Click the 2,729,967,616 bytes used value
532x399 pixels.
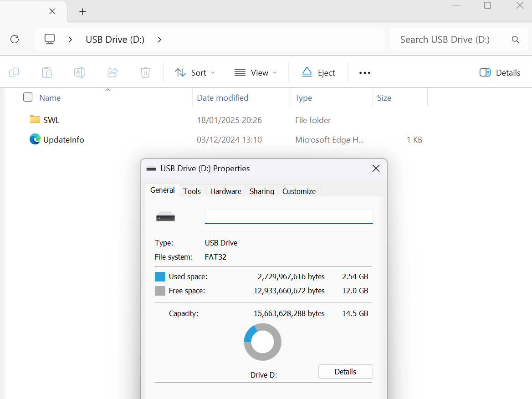(x=291, y=276)
